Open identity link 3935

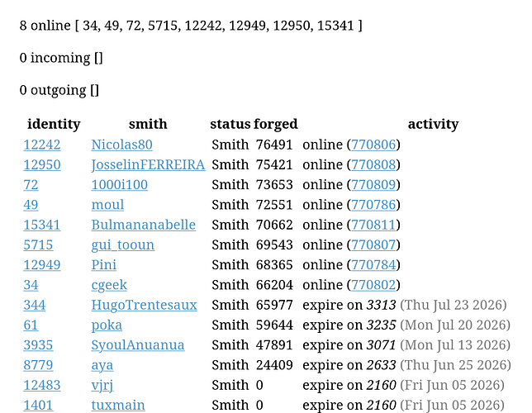tap(38, 345)
